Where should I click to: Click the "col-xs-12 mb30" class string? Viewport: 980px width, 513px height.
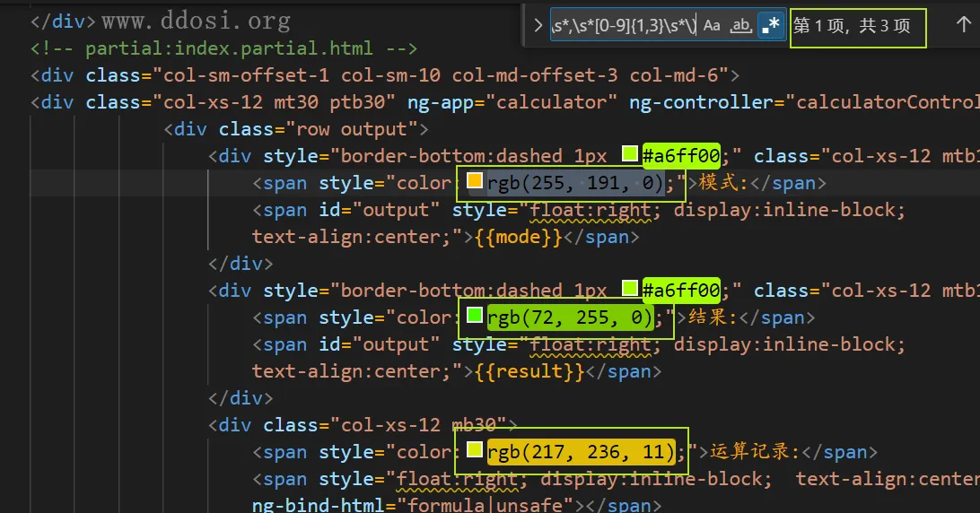[419, 425]
